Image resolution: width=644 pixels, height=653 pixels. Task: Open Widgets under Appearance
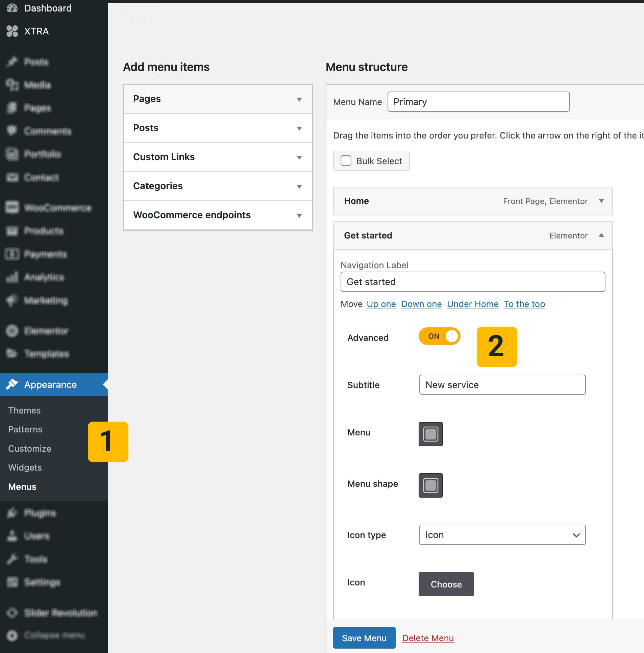[25, 468]
